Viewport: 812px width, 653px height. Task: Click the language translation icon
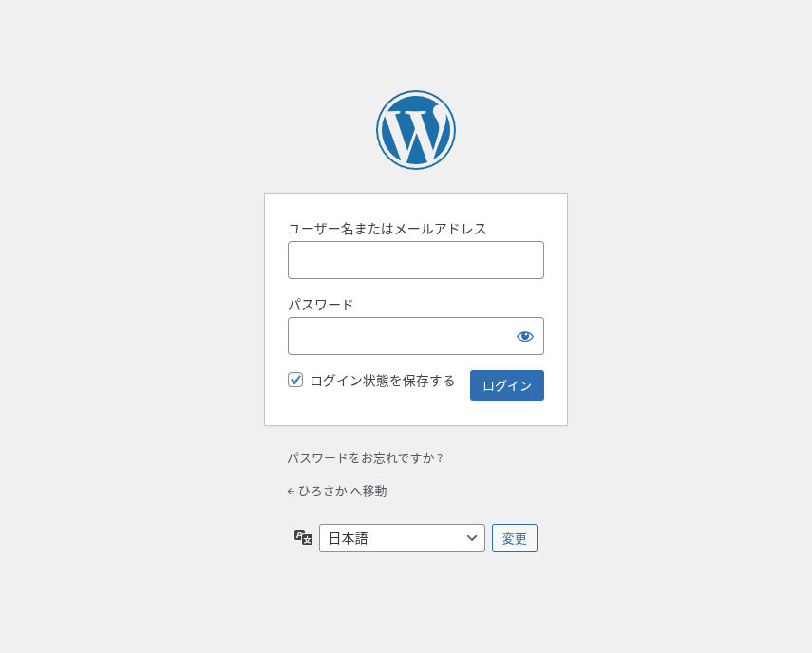(303, 537)
